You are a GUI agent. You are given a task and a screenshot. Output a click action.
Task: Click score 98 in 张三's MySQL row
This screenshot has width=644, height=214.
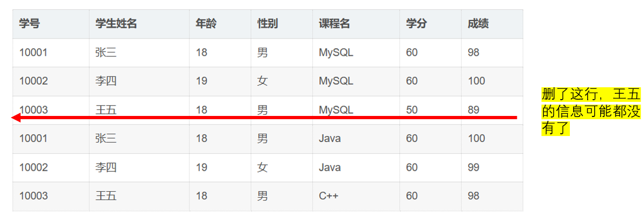tap(473, 53)
